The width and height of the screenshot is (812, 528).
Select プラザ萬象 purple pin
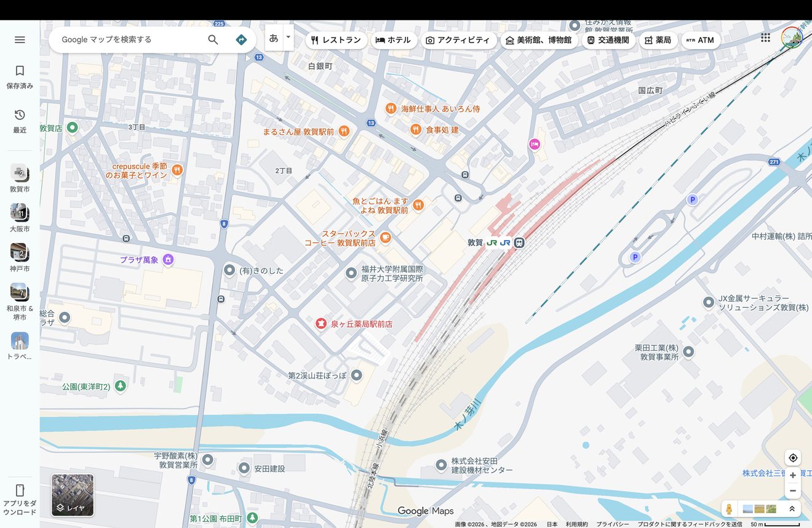click(169, 260)
